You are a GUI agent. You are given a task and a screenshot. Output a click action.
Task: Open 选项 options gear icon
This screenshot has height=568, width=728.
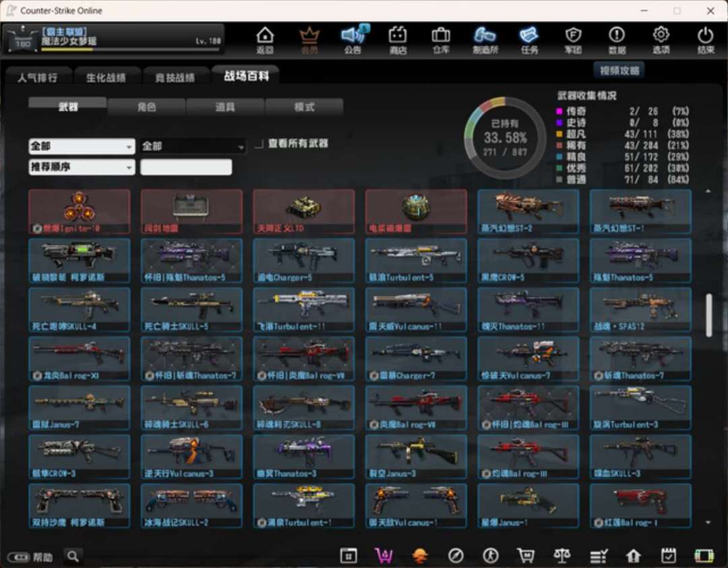pos(661,39)
